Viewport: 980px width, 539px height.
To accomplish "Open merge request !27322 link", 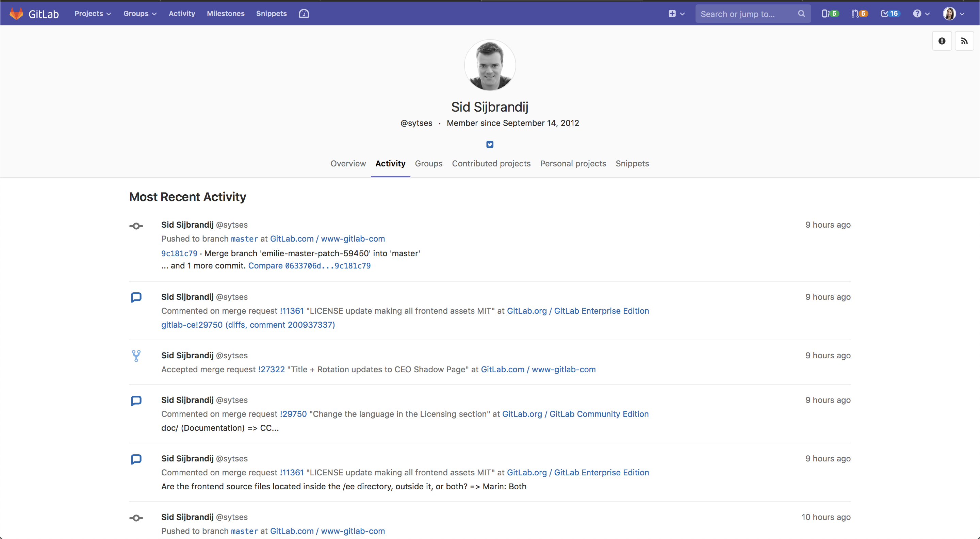I will tap(271, 369).
